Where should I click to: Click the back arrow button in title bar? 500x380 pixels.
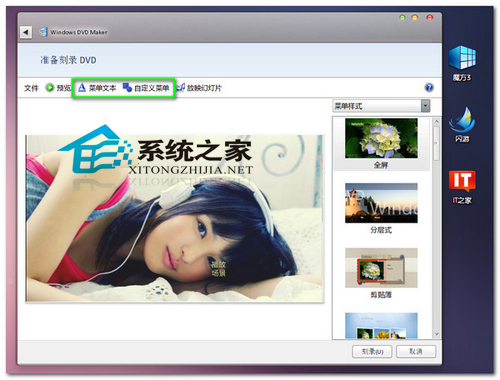26,32
